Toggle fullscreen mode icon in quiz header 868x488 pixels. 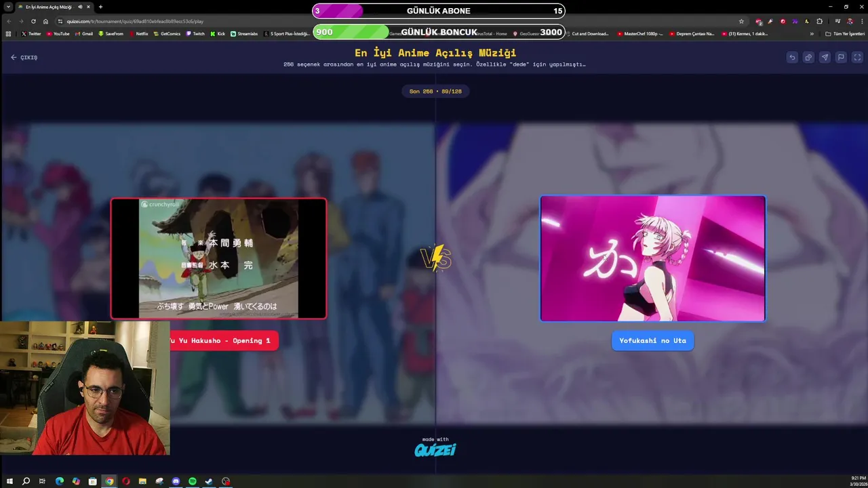[x=857, y=58]
